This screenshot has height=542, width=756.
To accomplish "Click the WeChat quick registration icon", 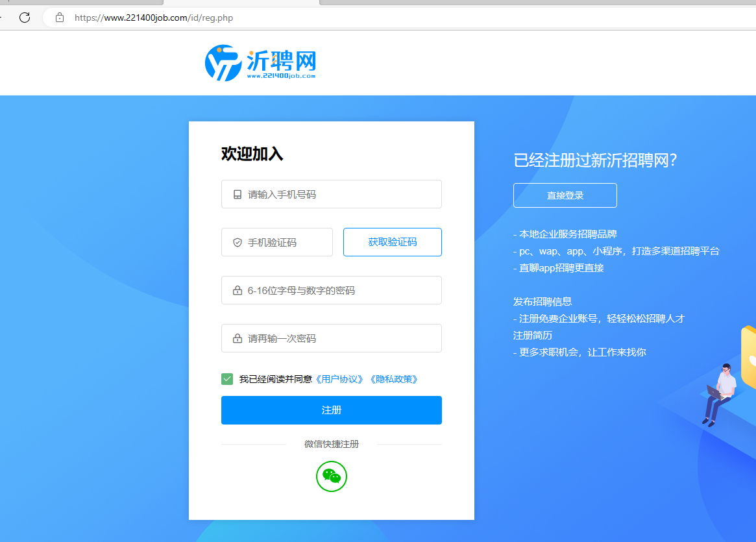I will (331, 476).
